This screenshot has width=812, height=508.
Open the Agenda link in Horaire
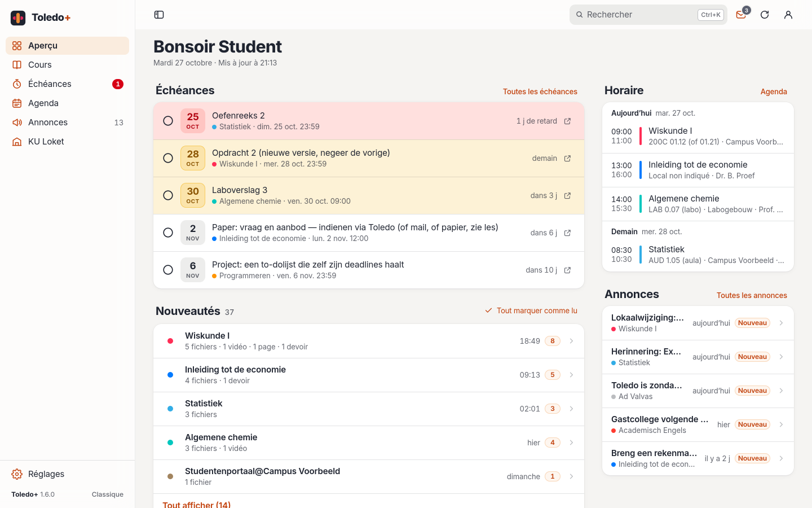pos(774,91)
